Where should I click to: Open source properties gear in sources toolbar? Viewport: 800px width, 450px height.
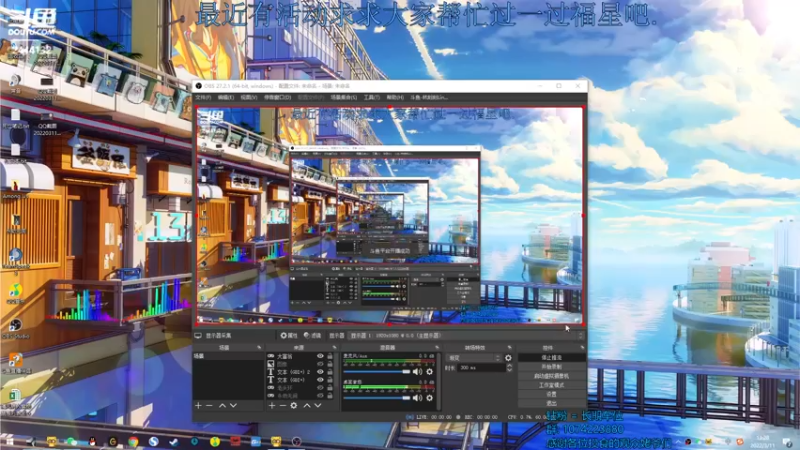point(294,406)
